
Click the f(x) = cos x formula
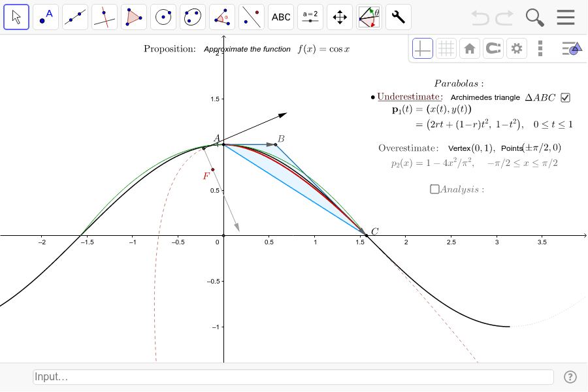coord(324,49)
